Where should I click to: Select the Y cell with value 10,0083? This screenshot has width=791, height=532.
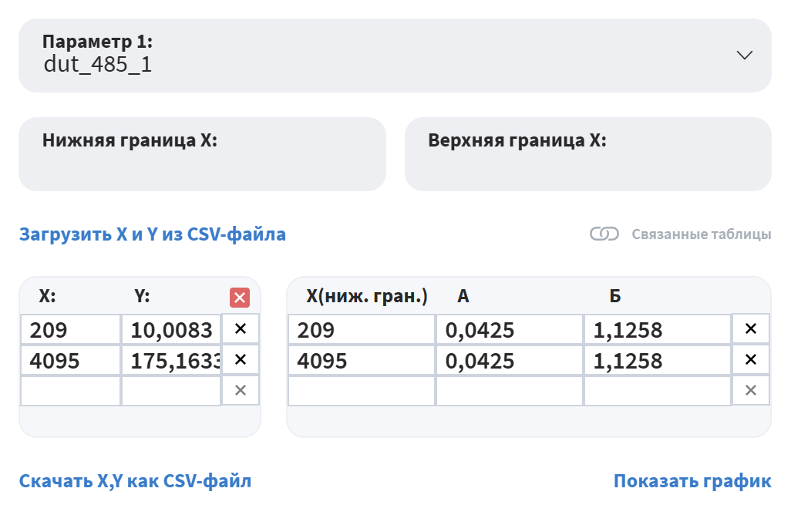[171, 330]
